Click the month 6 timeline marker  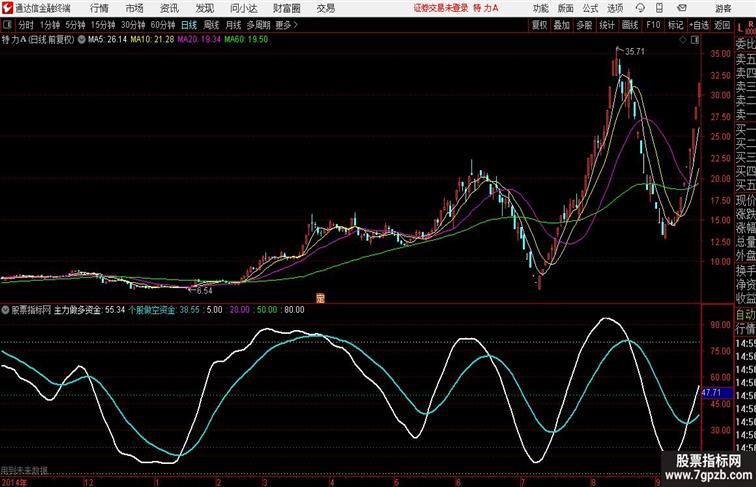[x=458, y=482]
